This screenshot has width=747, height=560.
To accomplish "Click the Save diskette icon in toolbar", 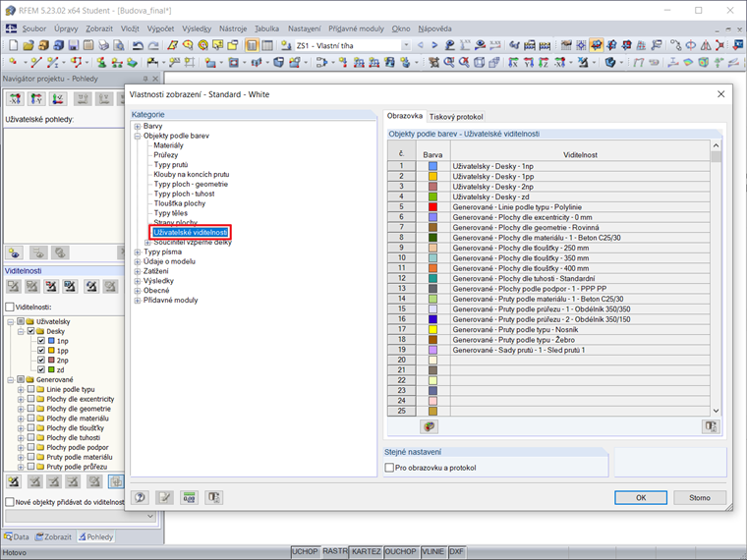I will 74,46.
